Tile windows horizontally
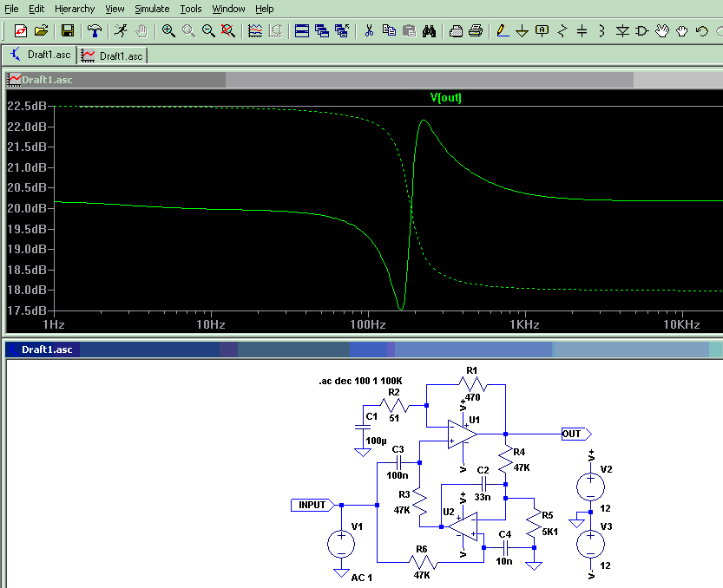This screenshot has height=588, width=723. pos(302,31)
